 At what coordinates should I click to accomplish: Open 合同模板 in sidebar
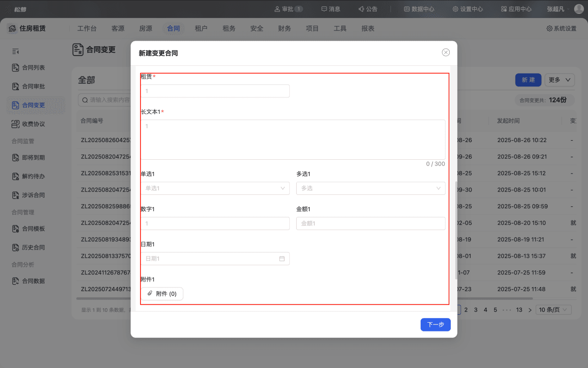pyautogui.click(x=36, y=229)
